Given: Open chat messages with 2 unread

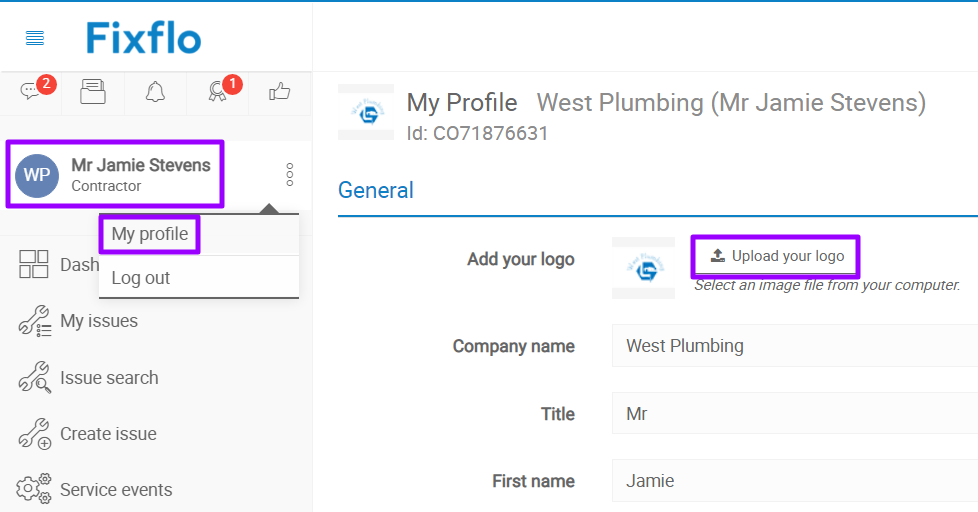Looking at the screenshot, I should point(30,93).
